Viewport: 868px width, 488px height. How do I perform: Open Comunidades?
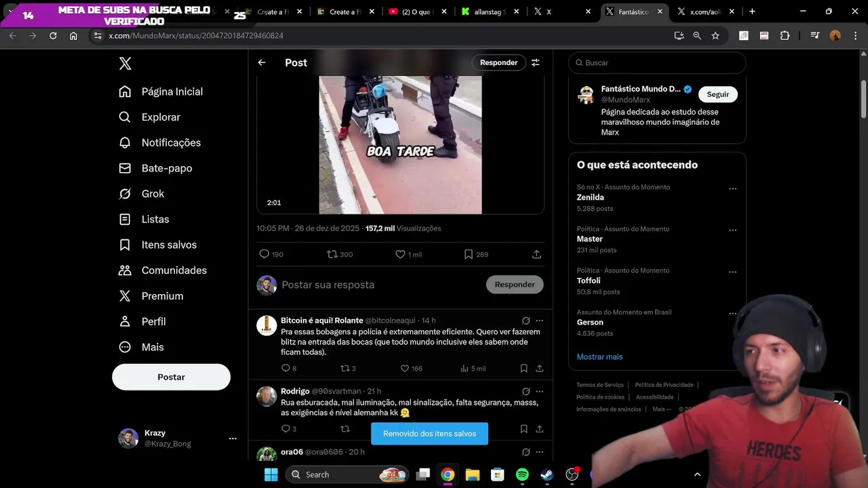click(x=162, y=270)
